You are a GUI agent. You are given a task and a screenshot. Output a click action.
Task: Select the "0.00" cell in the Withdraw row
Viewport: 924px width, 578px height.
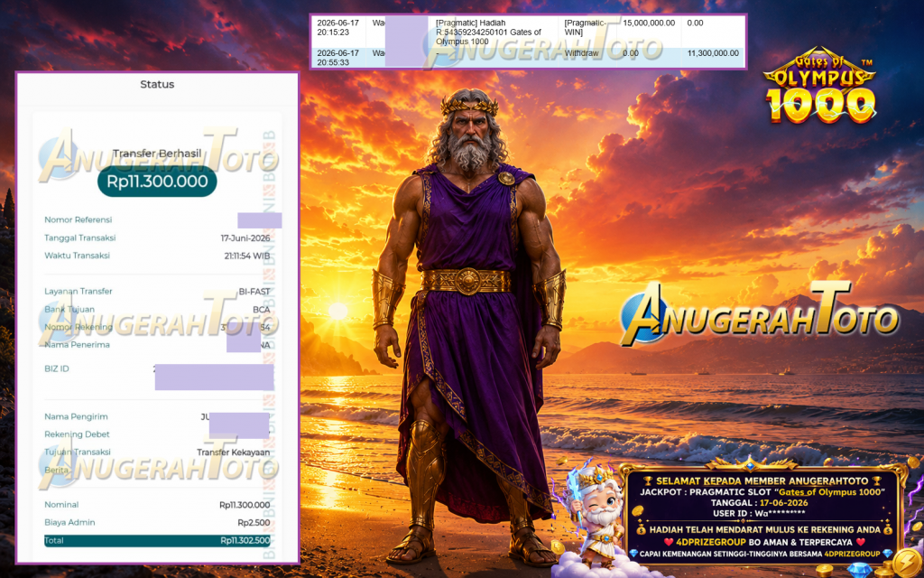click(631, 53)
